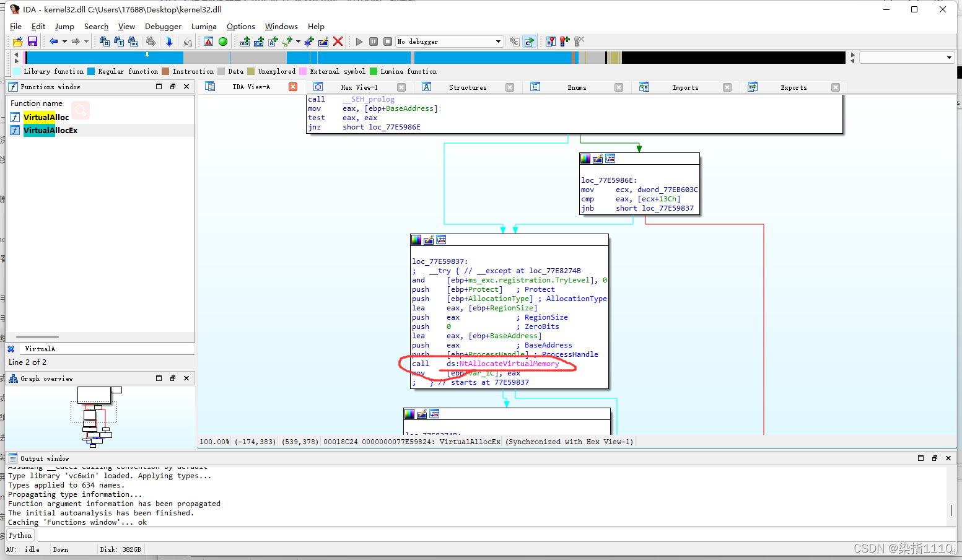Click the Python command input field
The width and height of the screenshot is (962, 560).
pyautogui.click(x=496, y=535)
